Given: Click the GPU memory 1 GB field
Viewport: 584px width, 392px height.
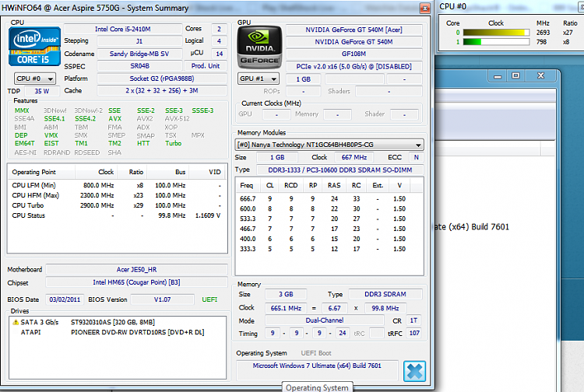Looking at the screenshot, I should pyautogui.click(x=303, y=79).
